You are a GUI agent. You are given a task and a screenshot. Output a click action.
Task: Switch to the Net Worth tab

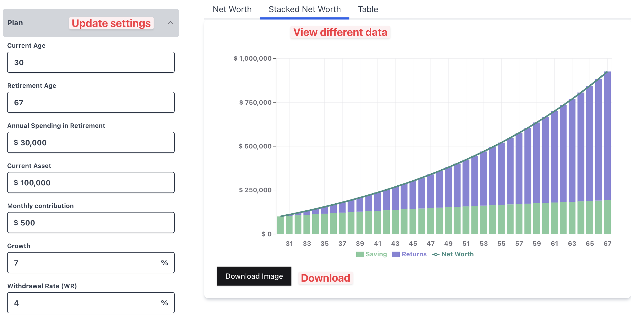click(232, 9)
